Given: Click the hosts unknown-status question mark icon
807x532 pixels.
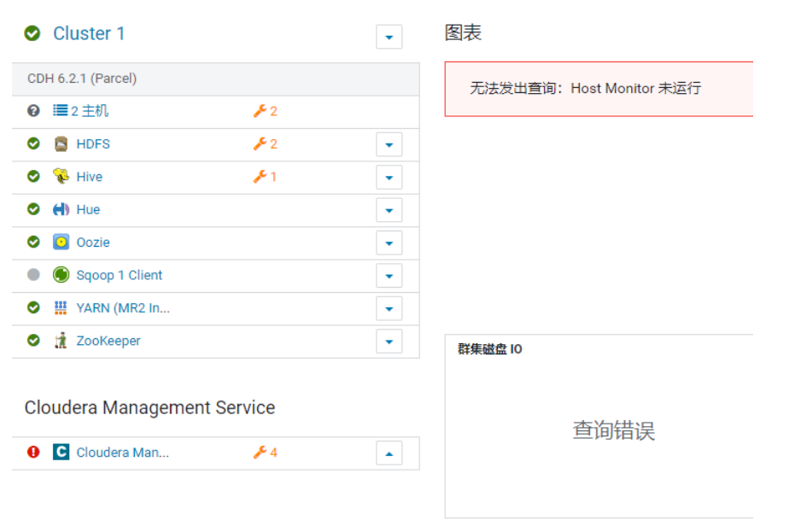Looking at the screenshot, I should click(33, 111).
